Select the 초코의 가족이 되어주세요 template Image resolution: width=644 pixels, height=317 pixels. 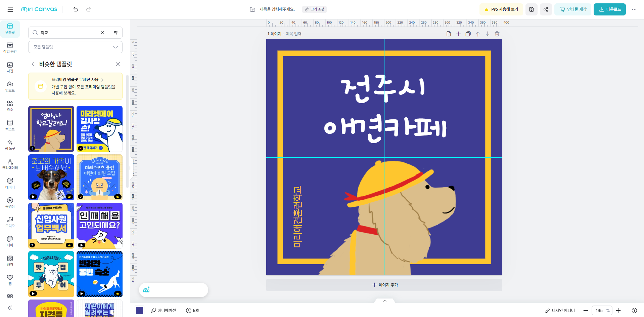point(51,177)
